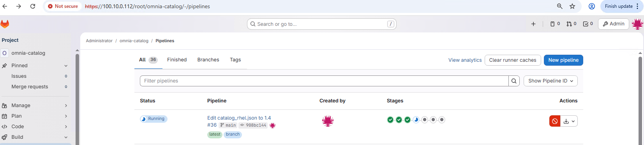Go forward in browser history
Image resolution: width=644 pixels, height=145 pixels.
point(19,6)
